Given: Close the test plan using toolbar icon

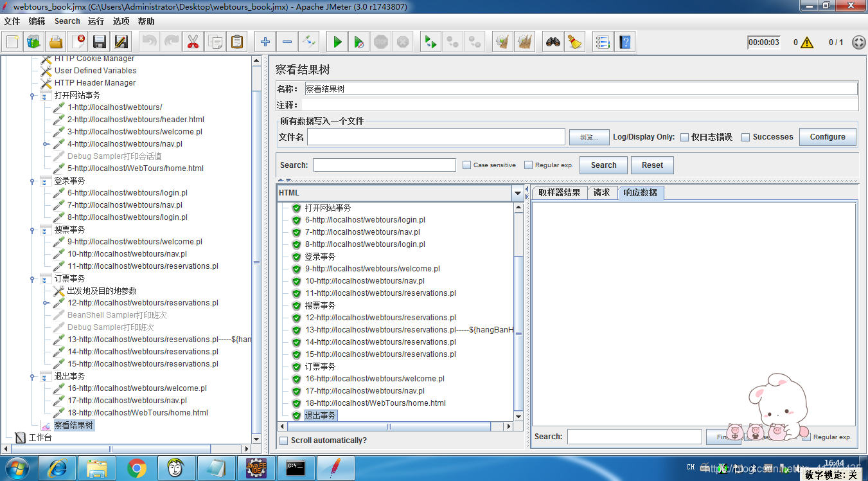Looking at the screenshot, I should pyautogui.click(x=78, y=42).
